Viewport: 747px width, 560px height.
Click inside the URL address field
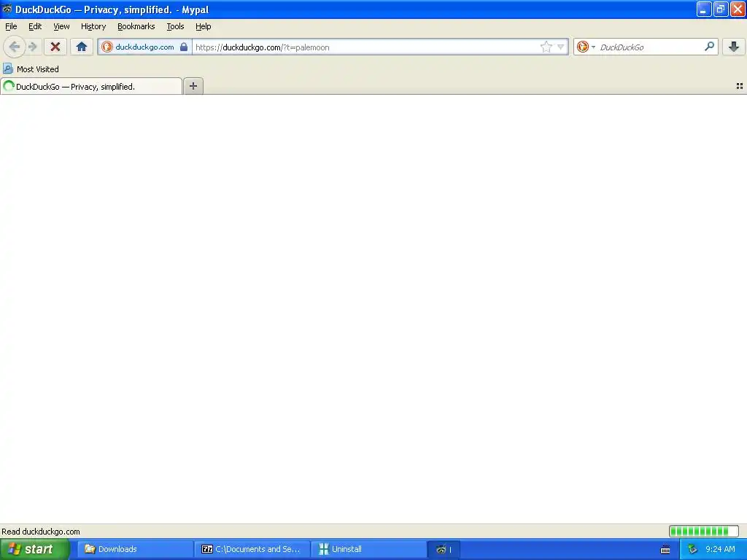[x=366, y=47]
